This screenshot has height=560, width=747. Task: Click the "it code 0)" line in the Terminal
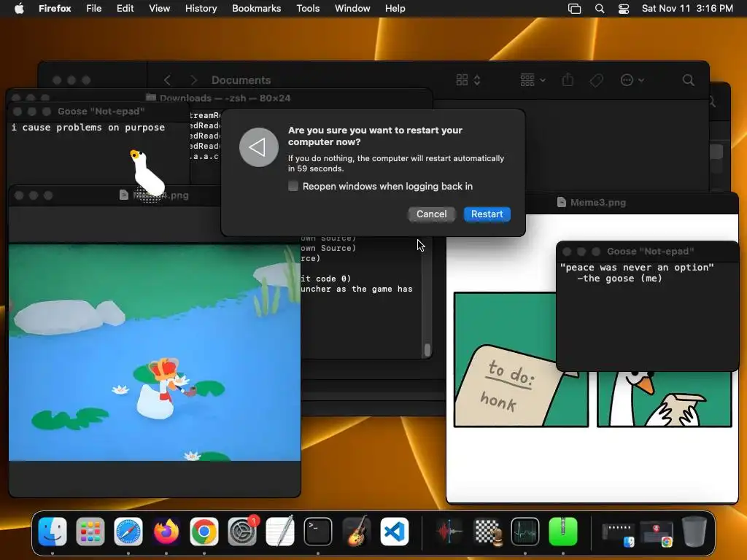pyautogui.click(x=325, y=279)
